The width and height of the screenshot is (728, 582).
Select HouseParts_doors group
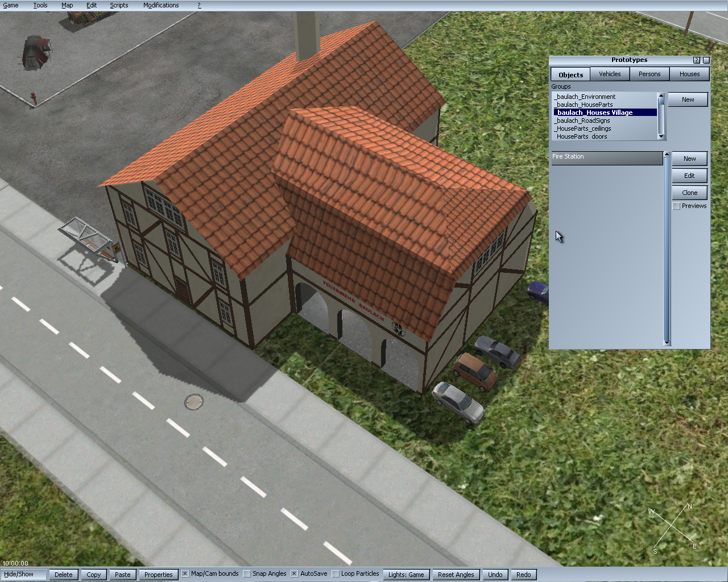pyautogui.click(x=605, y=136)
